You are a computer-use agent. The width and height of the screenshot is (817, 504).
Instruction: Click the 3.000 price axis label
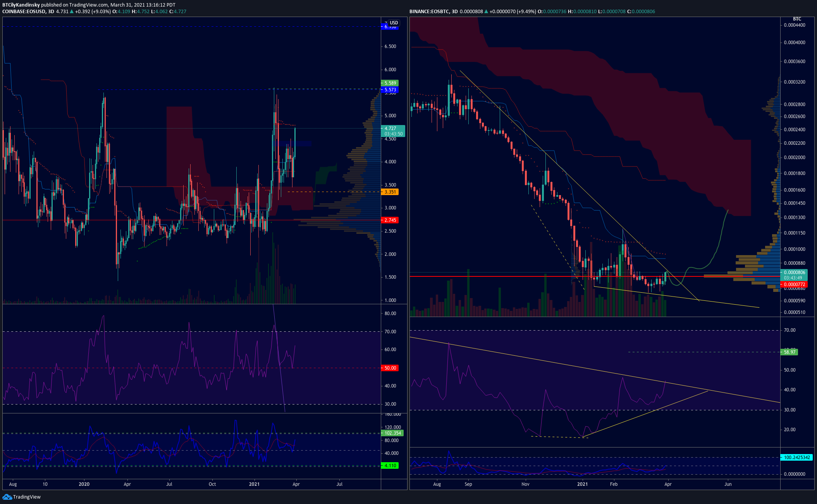pos(390,208)
